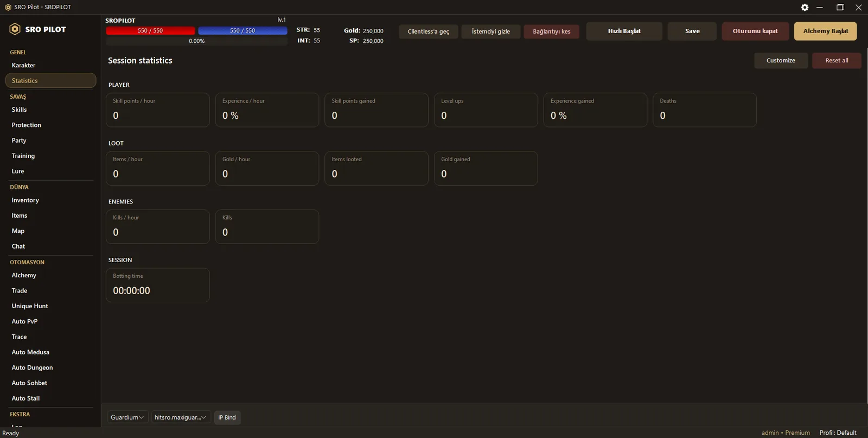This screenshot has width=868, height=438.
Task: Click the Clientless'a geç button
Action: coord(429,31)
